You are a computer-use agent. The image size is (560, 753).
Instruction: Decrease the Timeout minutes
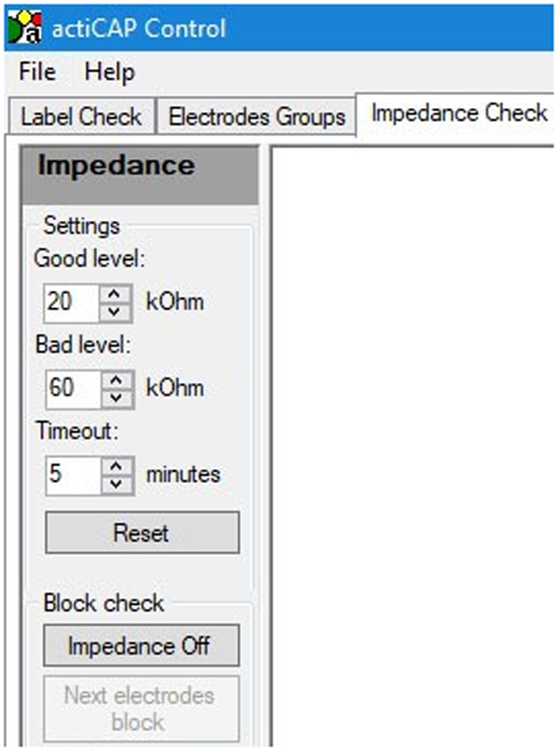click(x=116, y=484)
